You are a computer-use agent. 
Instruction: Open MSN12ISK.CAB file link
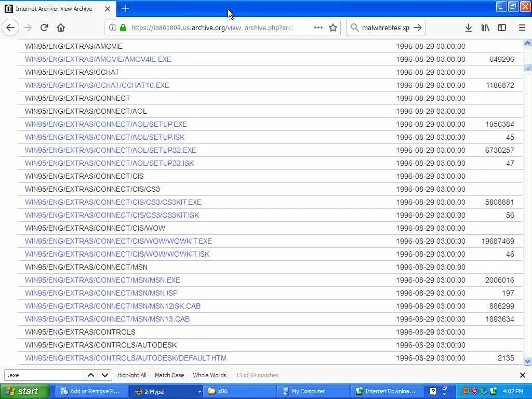pos(113,306)
